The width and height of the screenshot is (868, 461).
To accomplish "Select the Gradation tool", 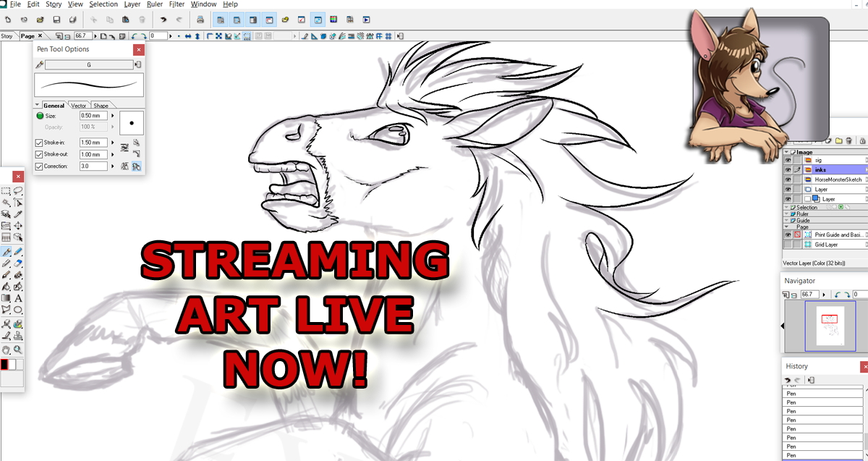I will pos(5,297).
